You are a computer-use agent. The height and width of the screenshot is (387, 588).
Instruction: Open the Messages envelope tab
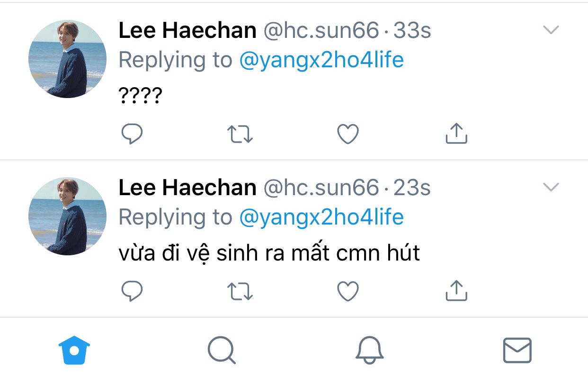pos(517,351)
